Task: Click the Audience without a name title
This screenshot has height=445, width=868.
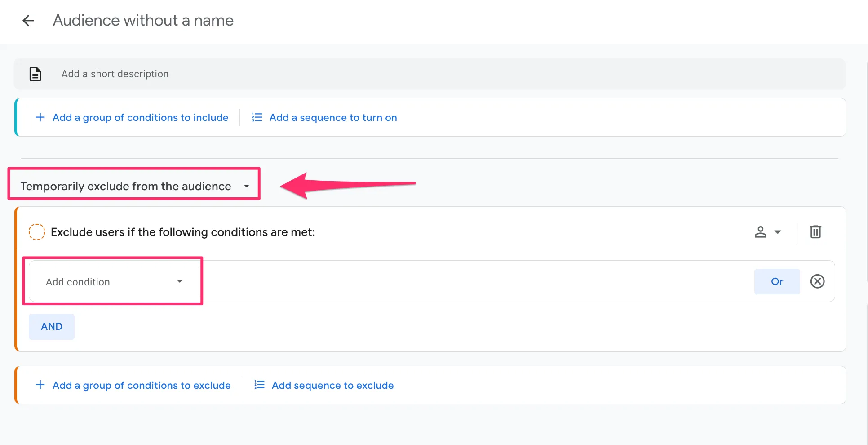Action: click(143, 21)
